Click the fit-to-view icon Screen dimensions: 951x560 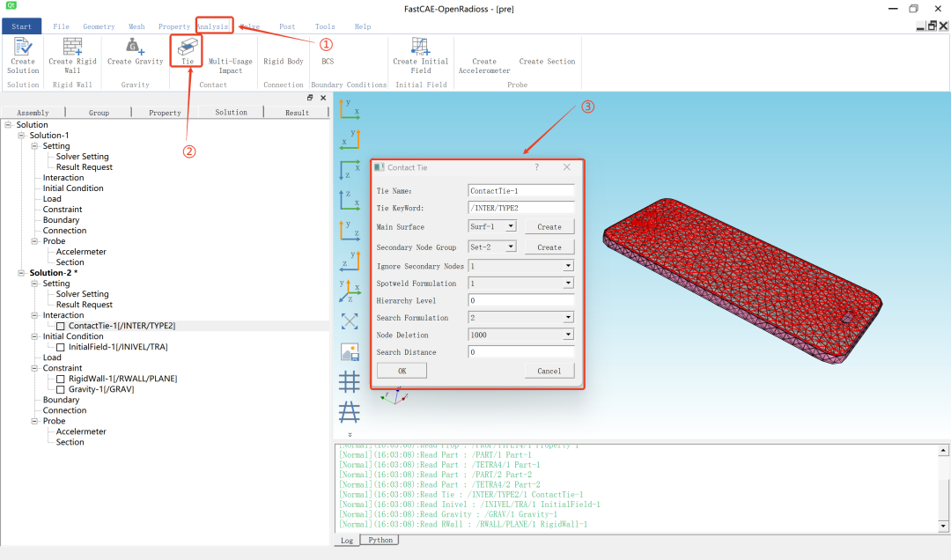350,321
